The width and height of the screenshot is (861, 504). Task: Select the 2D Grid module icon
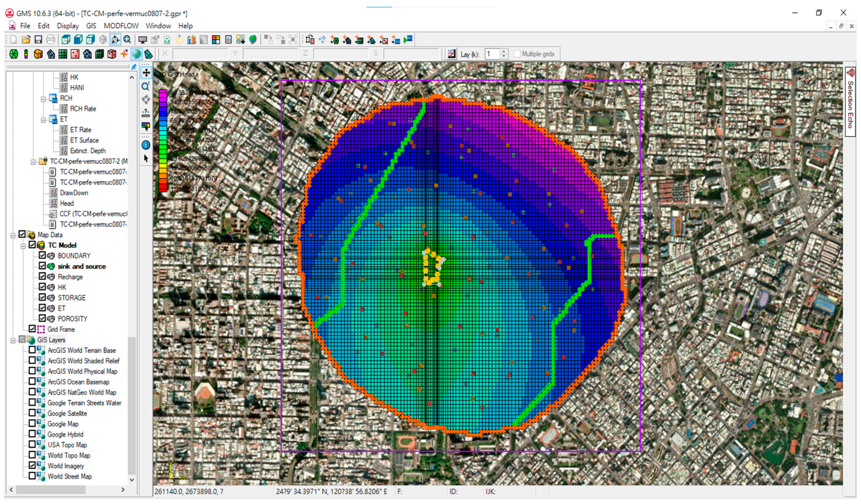(63, 54)
